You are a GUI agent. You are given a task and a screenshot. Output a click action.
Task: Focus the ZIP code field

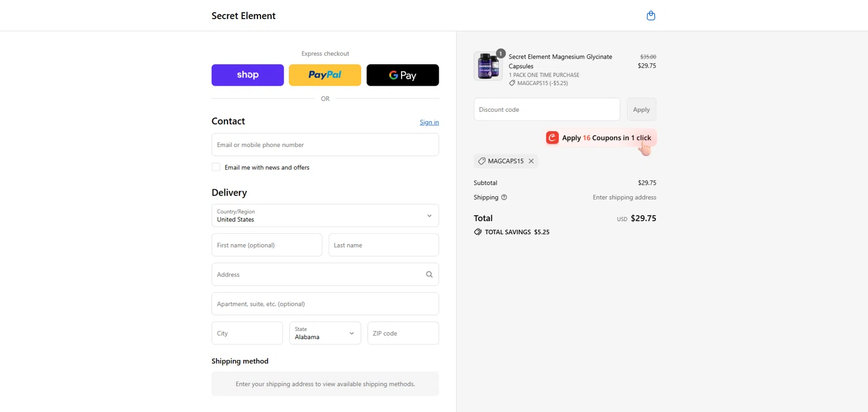(403, 333)
